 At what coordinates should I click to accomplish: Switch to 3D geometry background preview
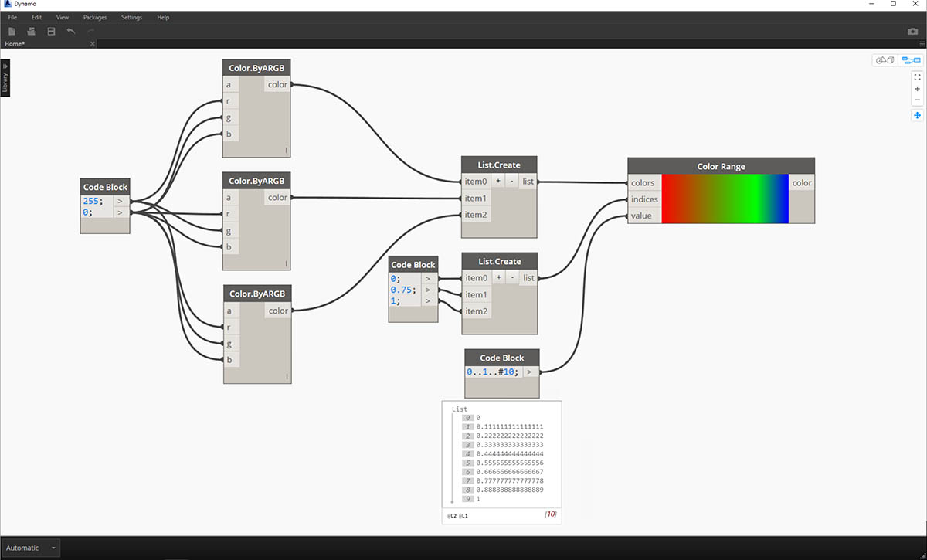point(885,60)
